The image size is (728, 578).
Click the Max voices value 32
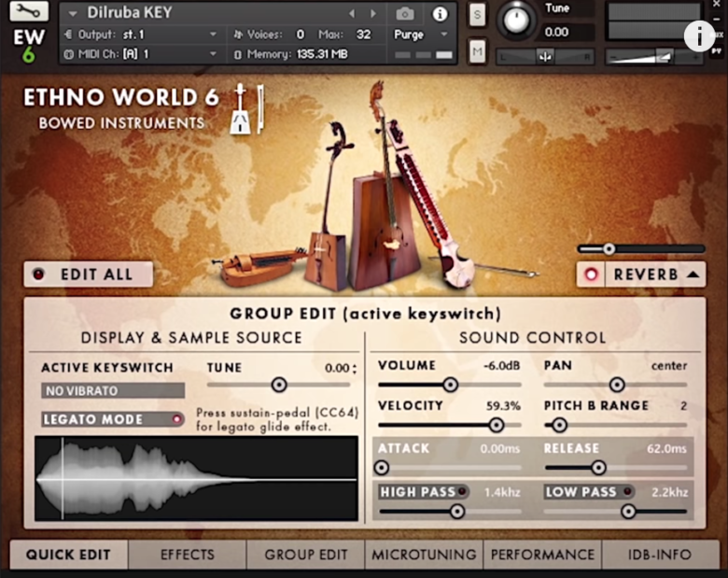click(x=364, y=35)
